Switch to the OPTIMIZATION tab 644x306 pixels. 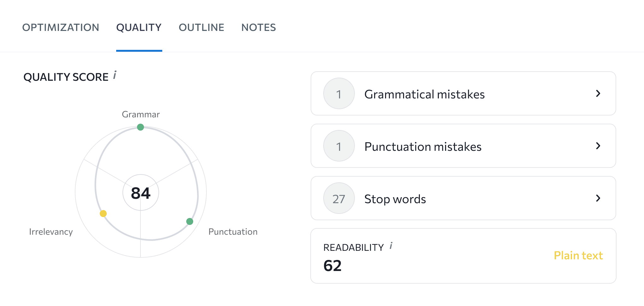(x=61, y=27)
